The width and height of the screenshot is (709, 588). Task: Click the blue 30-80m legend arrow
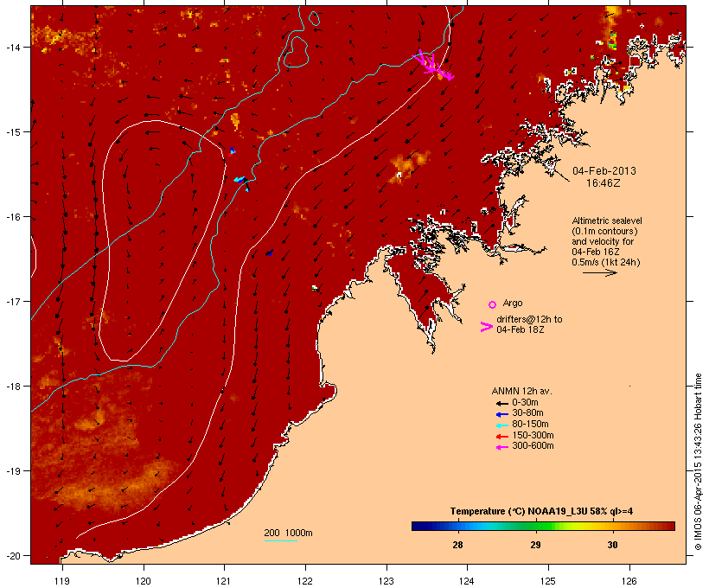coord(502,414)
